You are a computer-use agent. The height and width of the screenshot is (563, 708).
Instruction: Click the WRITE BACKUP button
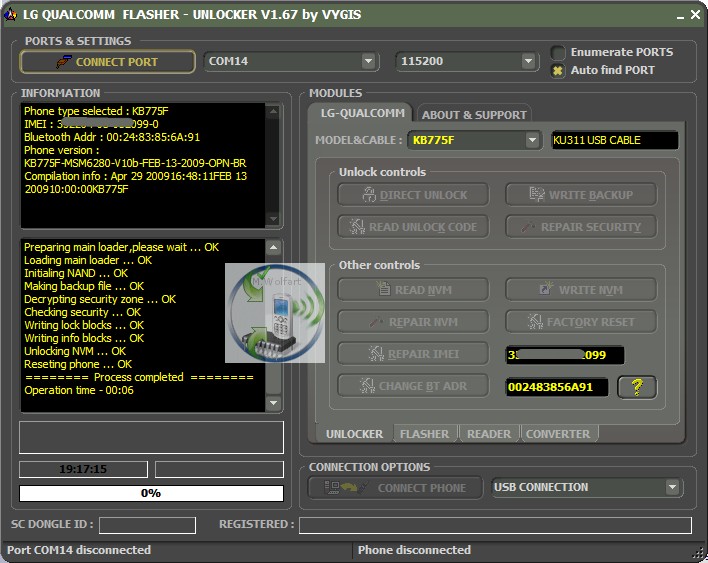coord(581,195)
